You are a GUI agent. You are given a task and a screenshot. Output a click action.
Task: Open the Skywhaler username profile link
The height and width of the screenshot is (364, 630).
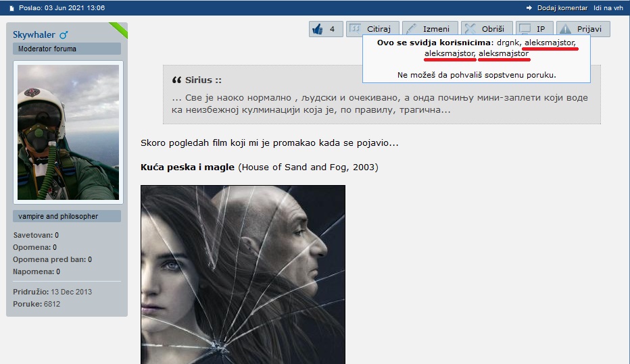pyautogui.click(x=34, y=35)
